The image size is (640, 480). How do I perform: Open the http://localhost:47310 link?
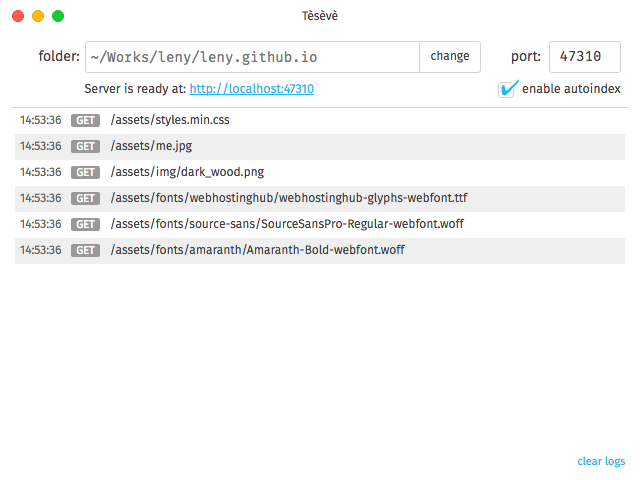pos(251,89)
